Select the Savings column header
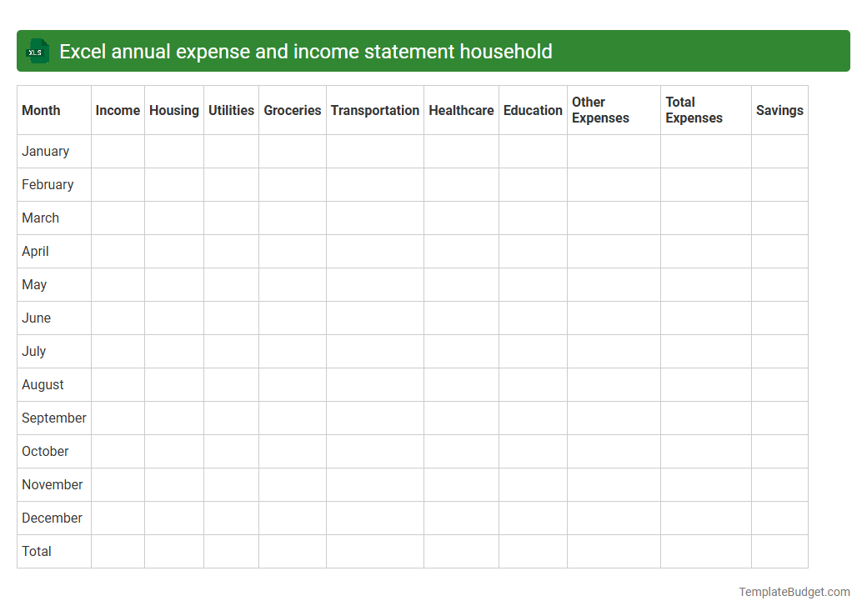This screenshot has width=867, height=616. [x=779, y=110]
